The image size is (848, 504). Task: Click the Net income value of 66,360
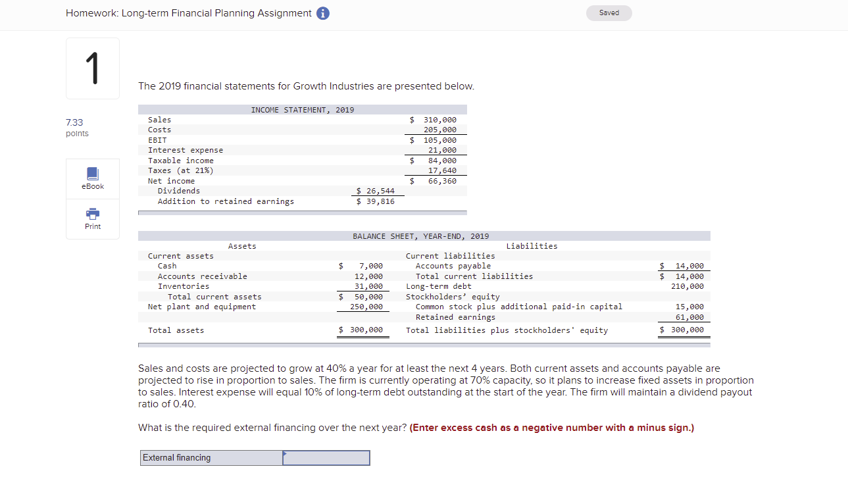[x=442, y=180]
